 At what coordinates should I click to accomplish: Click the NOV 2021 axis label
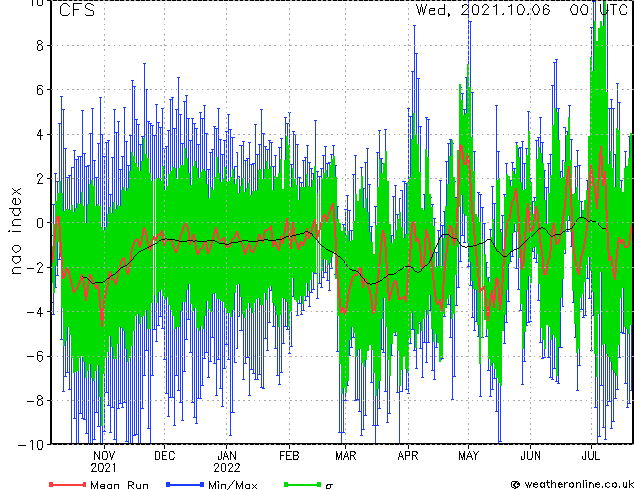tap(104, 462)
